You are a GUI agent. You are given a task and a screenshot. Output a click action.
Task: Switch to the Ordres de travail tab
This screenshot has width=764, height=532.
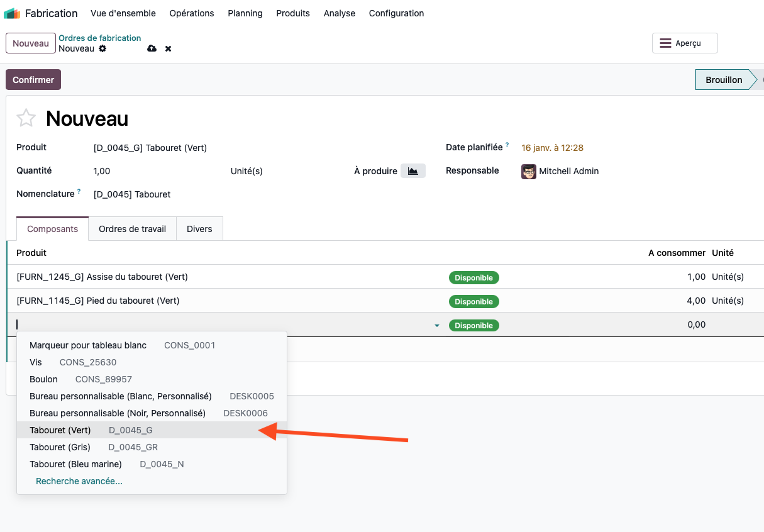pyautogui.click(x=132, y=229)
